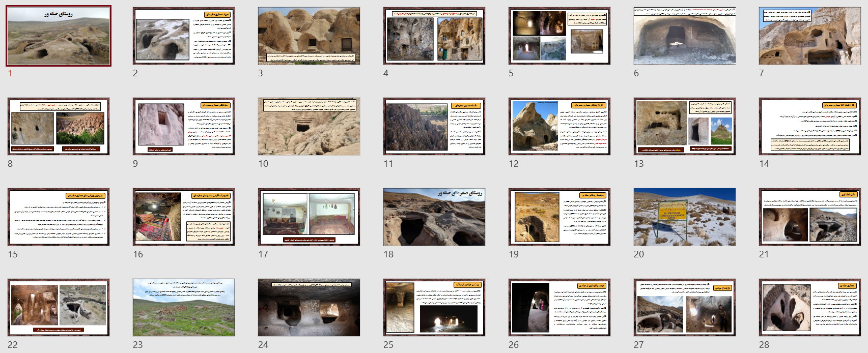The width and height of the screenshot is (868, 353).
Task: Select slide 4 with two cliff photos
Action: pos(434,36)
